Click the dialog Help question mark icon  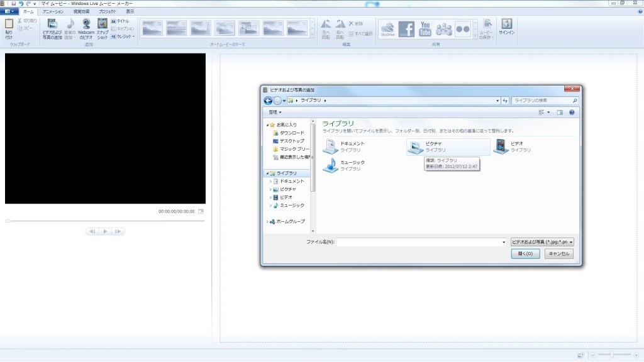[x=572, y=112]
